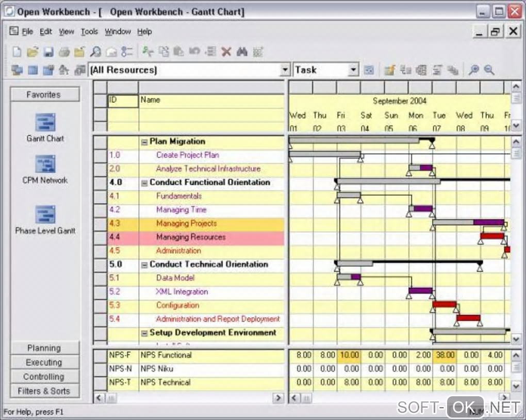The image size is (526, 420).
Task: Click the Favorites panel button
Action: pyautogui.click(x=45, y=94)
